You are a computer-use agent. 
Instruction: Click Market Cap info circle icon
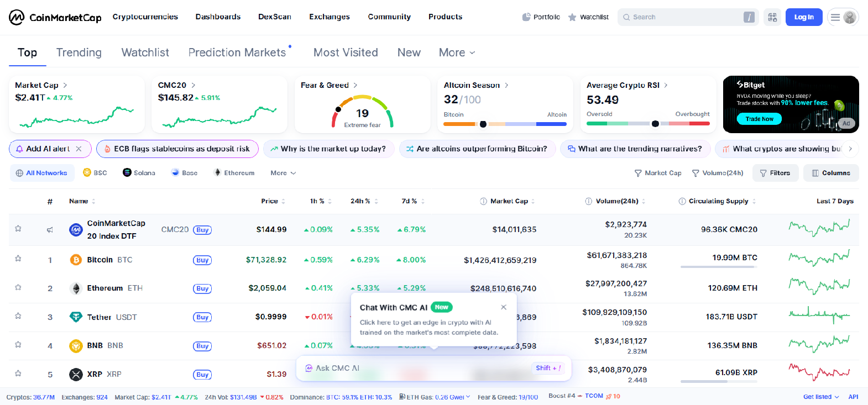(x=484, y=201)
